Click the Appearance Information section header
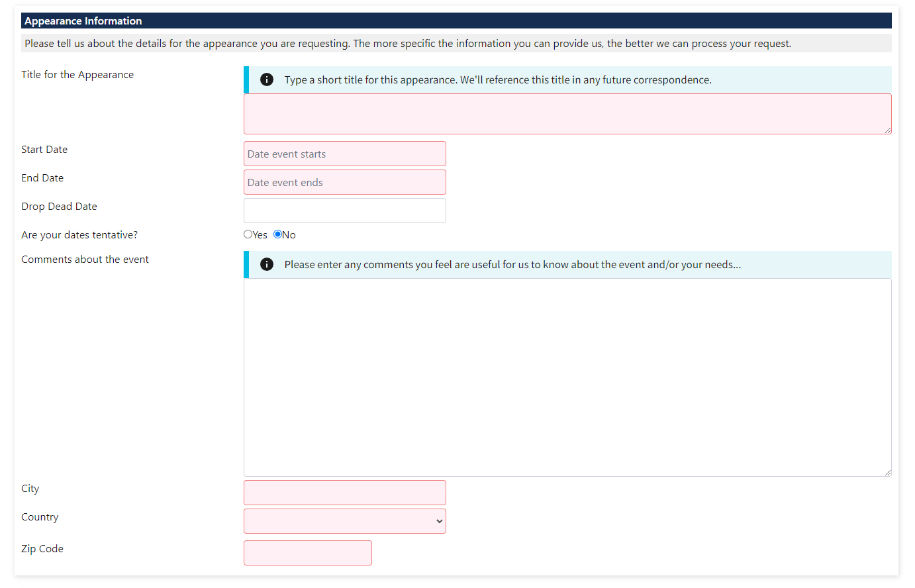The image size is (915, 588). 83,21
